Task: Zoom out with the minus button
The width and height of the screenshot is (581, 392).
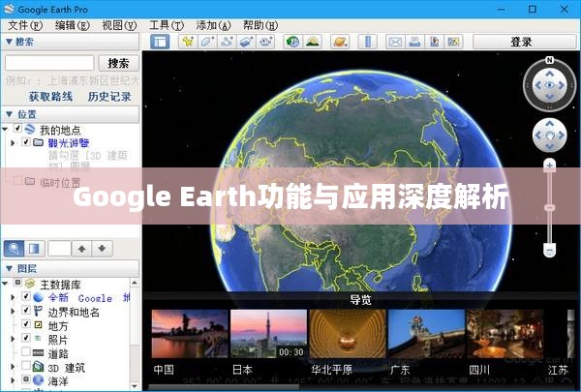Action: pos(549,251)
